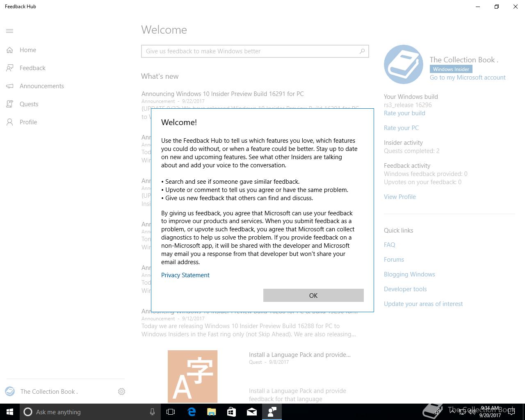Open Microsoft Store from taskbar

point(232,412)
